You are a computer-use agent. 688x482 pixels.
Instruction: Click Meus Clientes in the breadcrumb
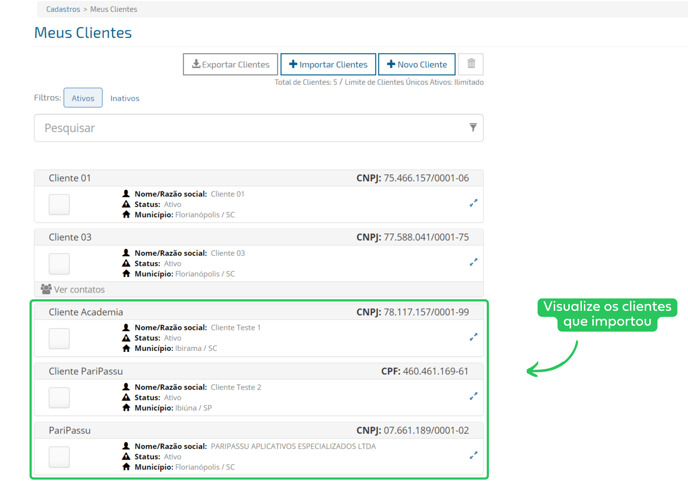pyautogui.click(x=114, y=9)
